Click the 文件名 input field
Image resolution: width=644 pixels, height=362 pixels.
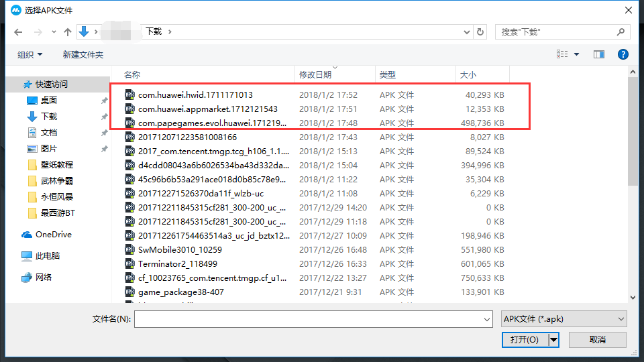(313, 320)
